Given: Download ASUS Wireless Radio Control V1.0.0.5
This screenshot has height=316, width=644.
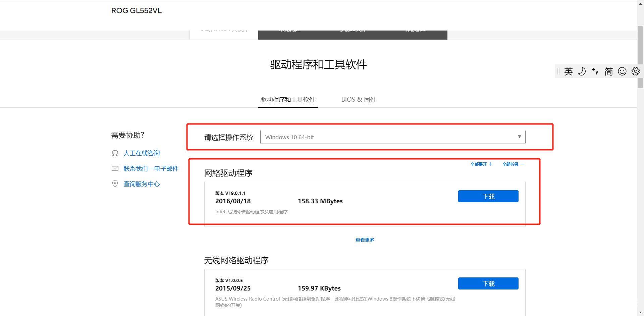Looking at the screenshot, I should [x=488, y=283].
